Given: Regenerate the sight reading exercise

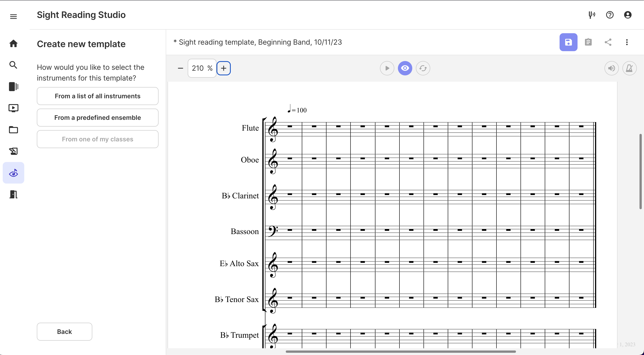Looking at the screenshot, I should tap(423, 68).
